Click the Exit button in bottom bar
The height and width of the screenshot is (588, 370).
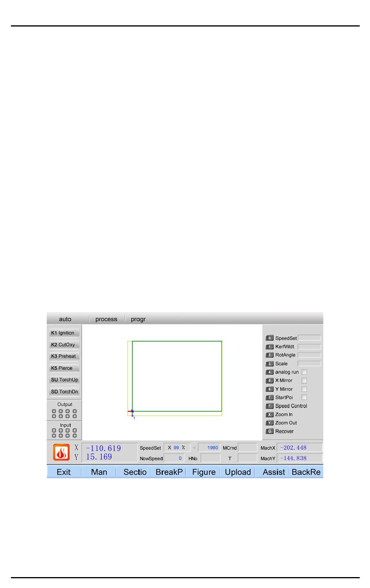[x=64, y=472]
